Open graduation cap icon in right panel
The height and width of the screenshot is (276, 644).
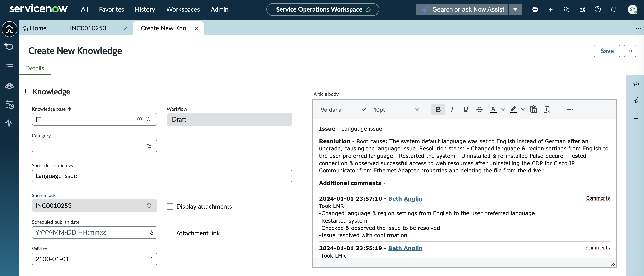[x=636, y=84]
